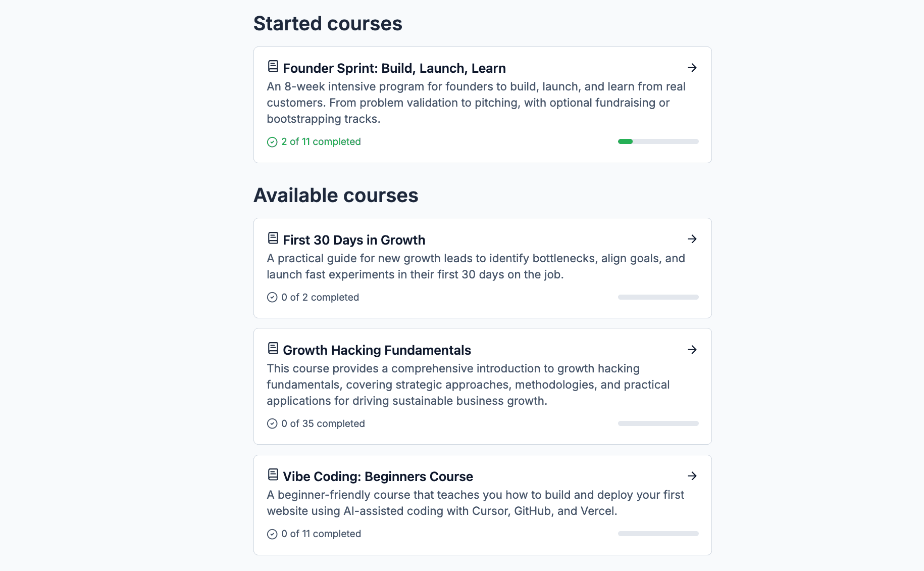Click the Started courses heading
Image resolution: width=924 pixels, height=571 pixels.
pyautogui.click(x=328, y=23)
